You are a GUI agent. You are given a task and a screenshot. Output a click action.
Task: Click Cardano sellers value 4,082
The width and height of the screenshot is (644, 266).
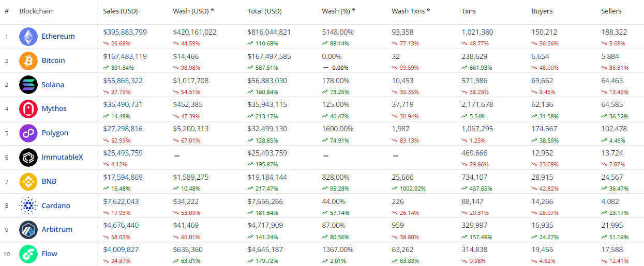pos(610,201)
